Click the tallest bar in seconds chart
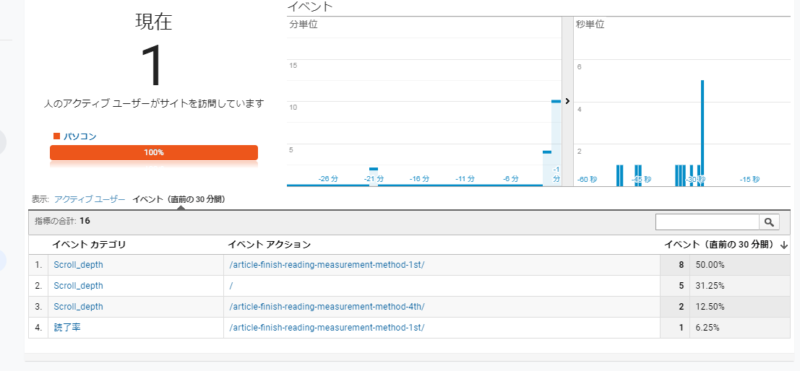 (703, 133)
